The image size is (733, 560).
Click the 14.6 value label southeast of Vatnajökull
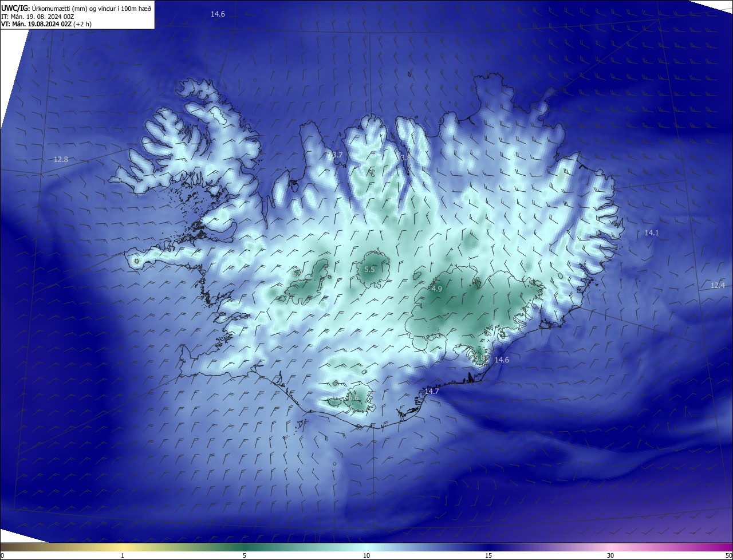(x=502, y=360)
